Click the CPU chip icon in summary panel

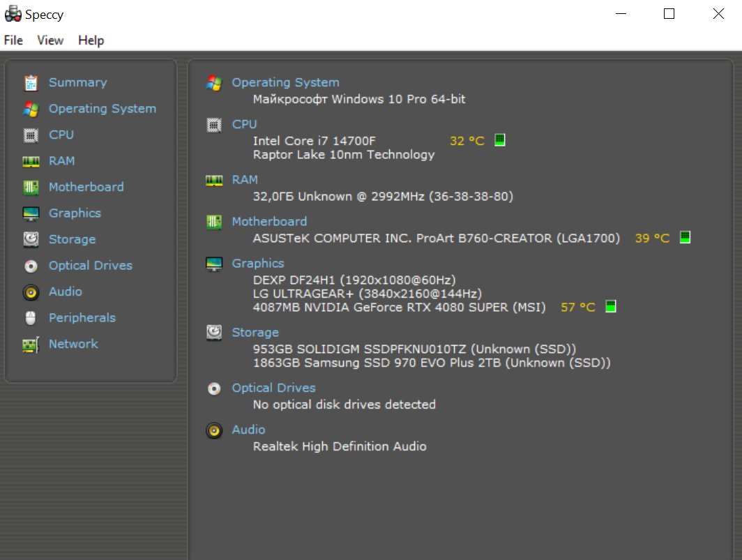coord(214,125)
